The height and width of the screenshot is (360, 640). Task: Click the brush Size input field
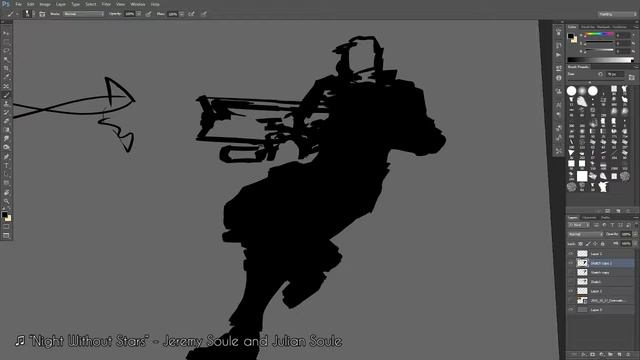coord(615,74)
